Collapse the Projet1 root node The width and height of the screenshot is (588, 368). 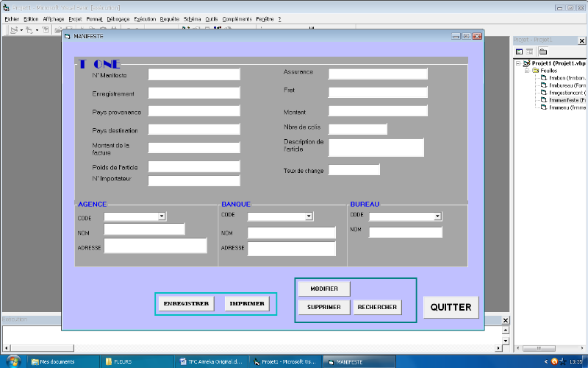coord(518,63)
